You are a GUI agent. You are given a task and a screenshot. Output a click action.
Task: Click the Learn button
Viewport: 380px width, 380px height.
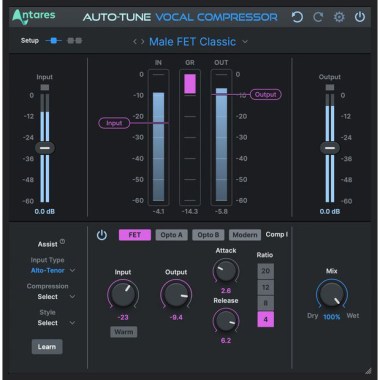[x=47, y=347]
